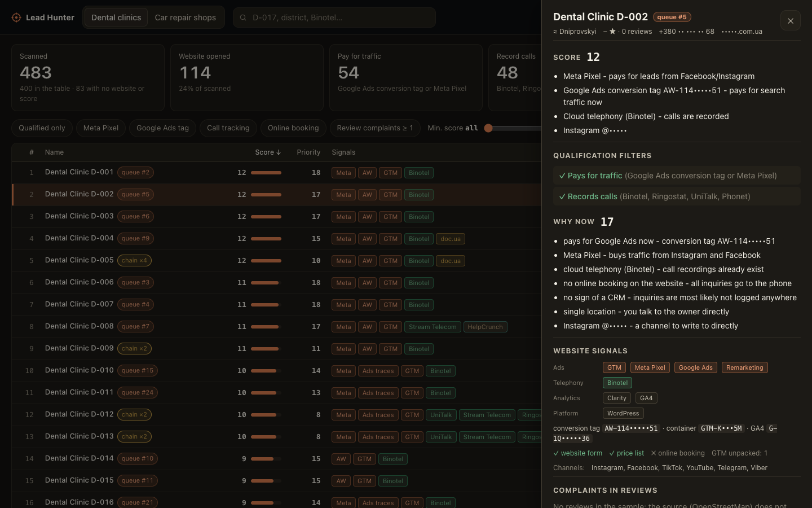
Task: Click the Pay for traffic 54 stat card
Action: tap(406, 78)
